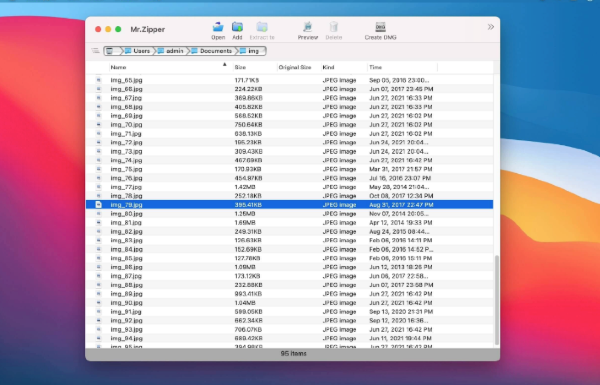The image size is (600, 385).
Task: Preview the selected file using Preview icon
Action: coord(308,31)
